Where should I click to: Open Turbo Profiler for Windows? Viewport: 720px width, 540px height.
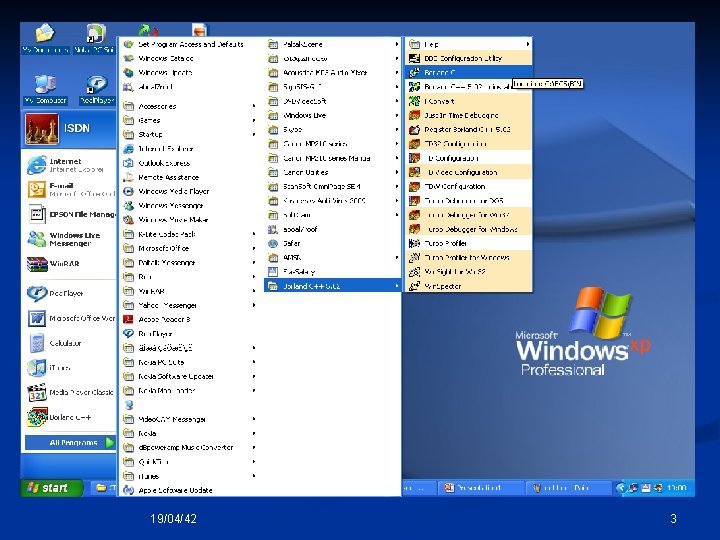pos(468,257)
